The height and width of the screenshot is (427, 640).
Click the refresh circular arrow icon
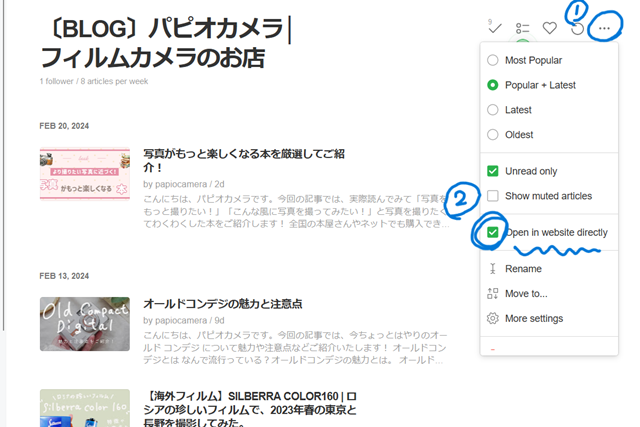click(x=577, y=29)
